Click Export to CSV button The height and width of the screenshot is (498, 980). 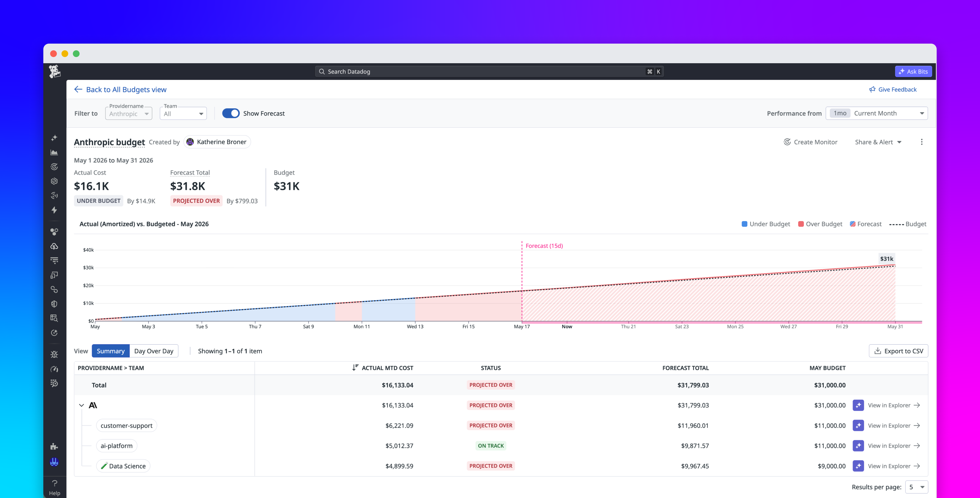click(x=898, y=351)
